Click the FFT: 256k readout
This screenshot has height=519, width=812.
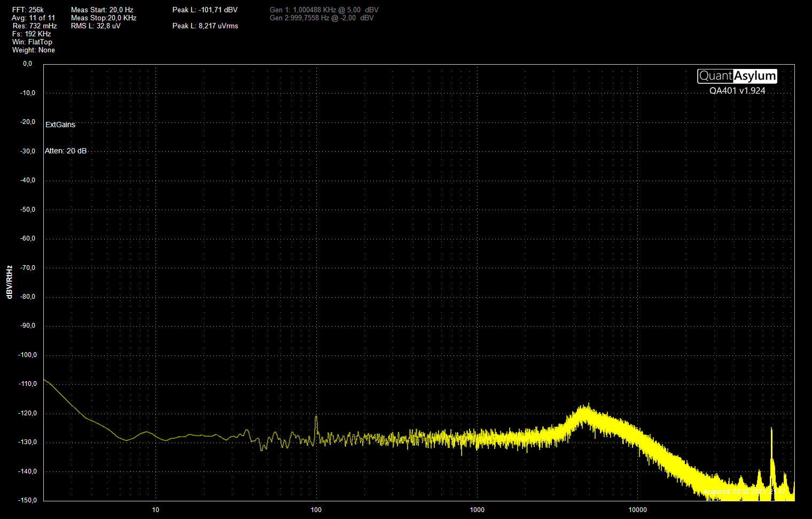[28, 10]
